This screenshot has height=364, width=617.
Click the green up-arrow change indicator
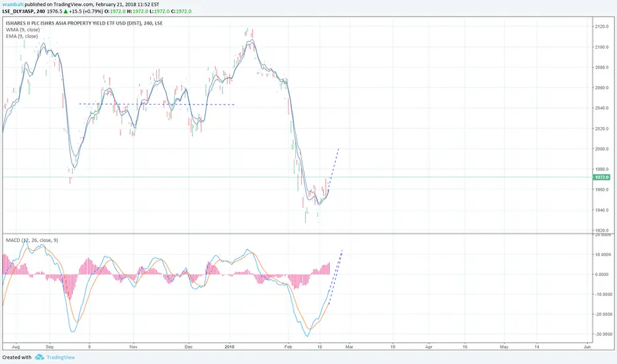pos(66,11)
